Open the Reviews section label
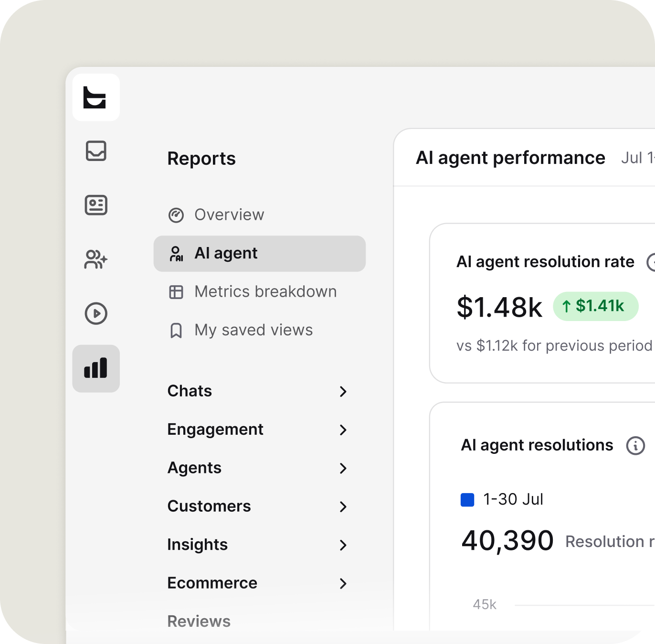 click(x=199, y=621)
